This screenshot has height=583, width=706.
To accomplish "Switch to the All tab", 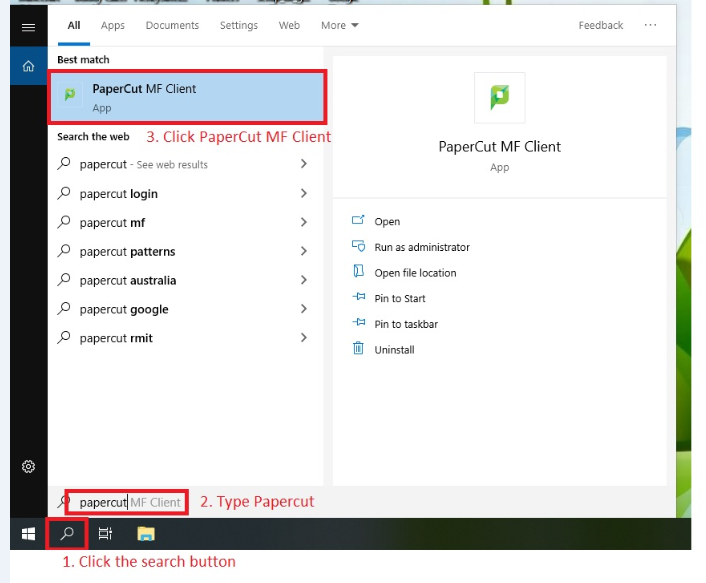I will click(x=74, y=26).
